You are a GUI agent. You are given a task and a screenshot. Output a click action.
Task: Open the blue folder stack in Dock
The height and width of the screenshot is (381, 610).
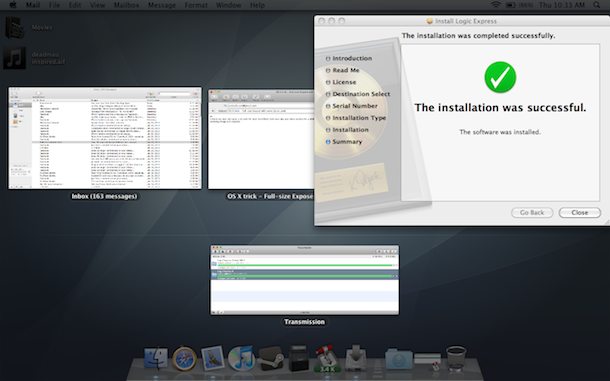pos(399,358)
